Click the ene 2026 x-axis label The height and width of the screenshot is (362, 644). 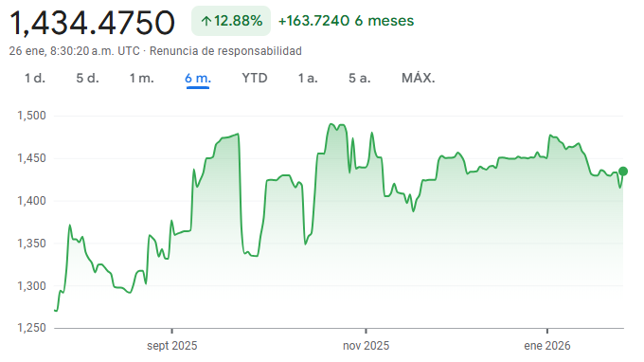(547, 346)
